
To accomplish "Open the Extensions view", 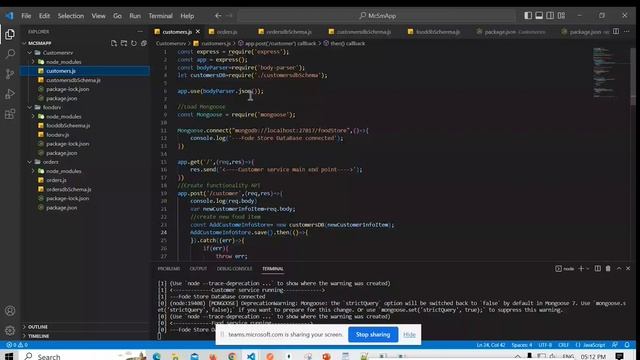I will [10, 114].
